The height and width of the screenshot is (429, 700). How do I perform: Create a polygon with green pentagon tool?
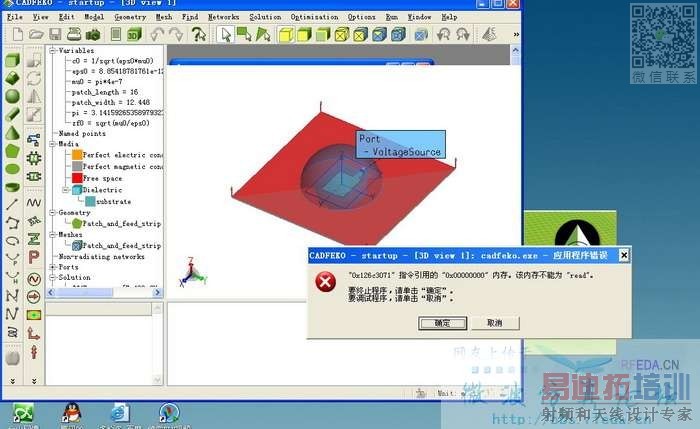[x=12, y=151]
